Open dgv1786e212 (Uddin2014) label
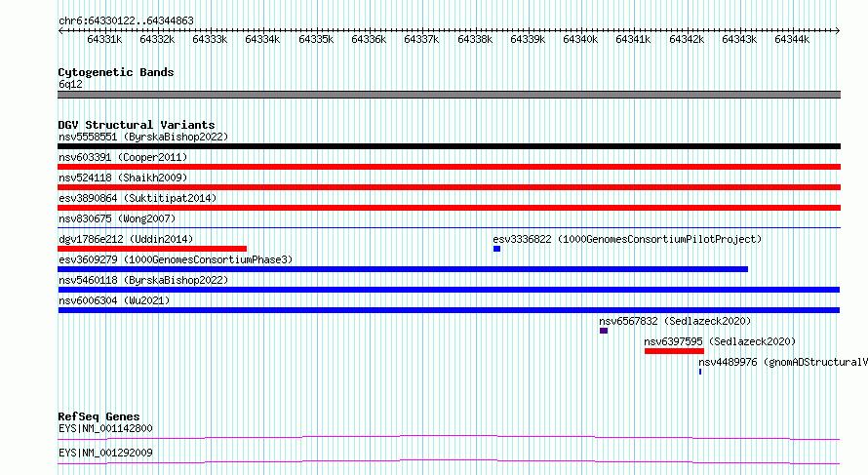 pos(126,239)
